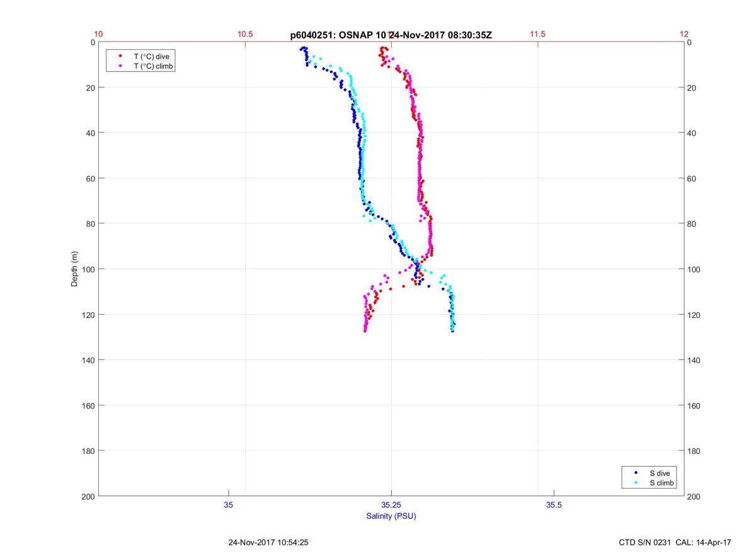Click the 'Salinity (PSU)' x-axis label
This screenshot has width=756, height=558.
[x=391, y=516]
